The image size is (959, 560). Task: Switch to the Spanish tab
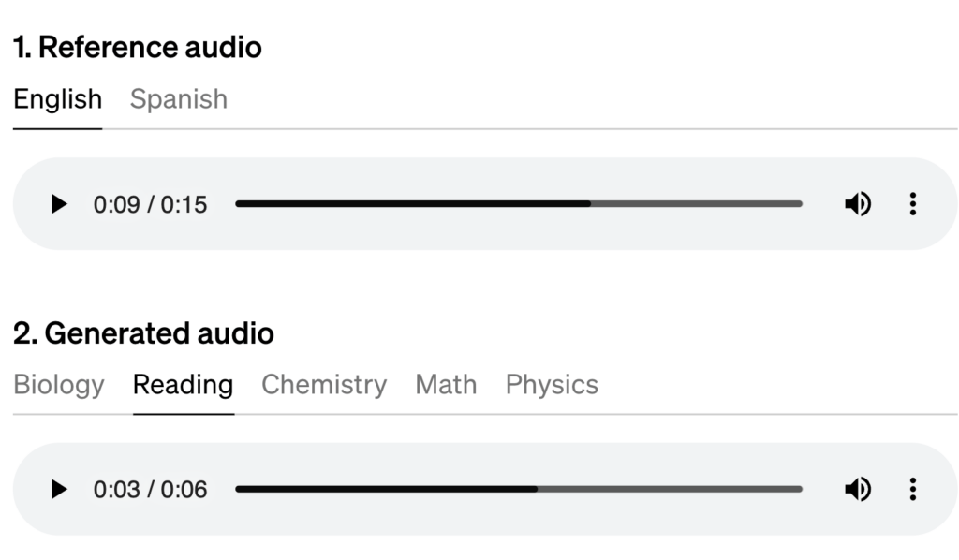179,99
